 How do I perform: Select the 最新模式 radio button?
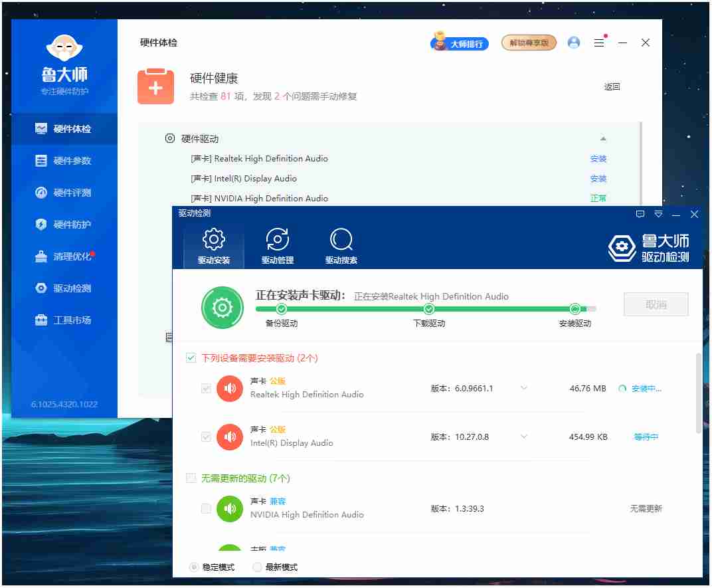258,567
